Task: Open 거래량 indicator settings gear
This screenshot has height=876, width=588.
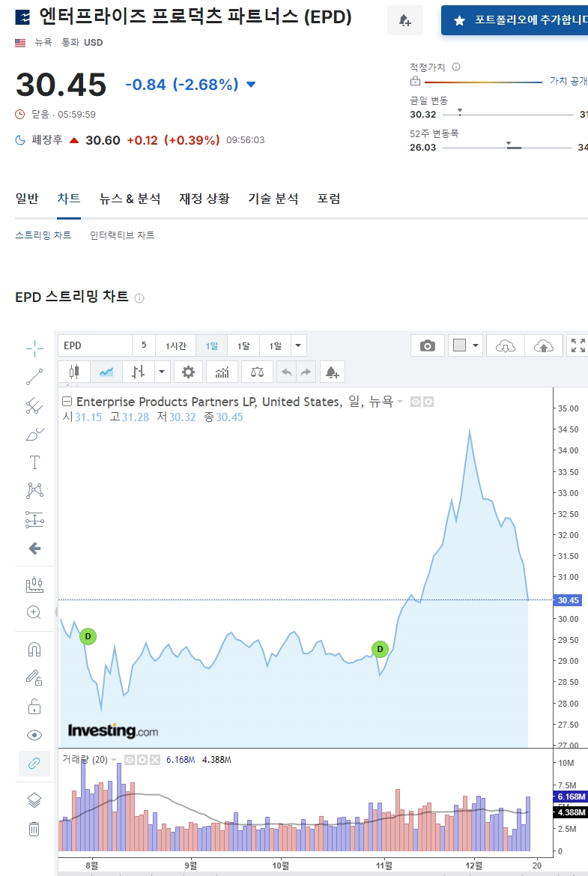Action: [x=142, y=760]
